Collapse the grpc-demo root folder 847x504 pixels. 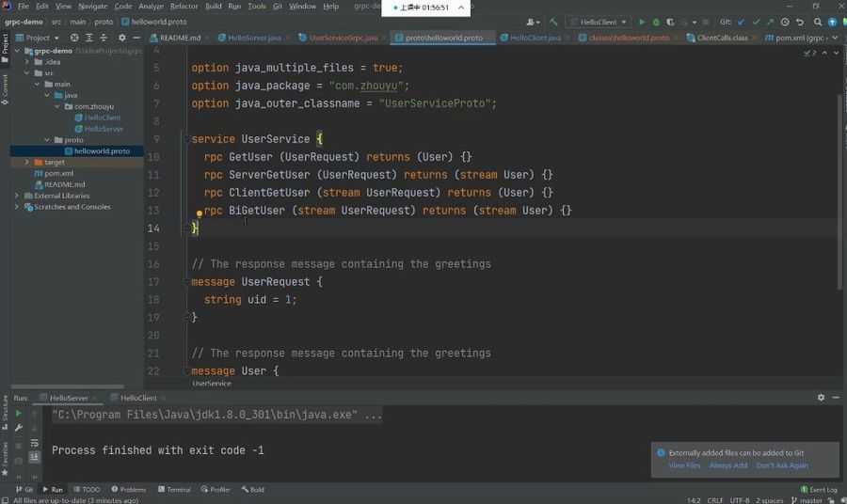click(17, 51)
